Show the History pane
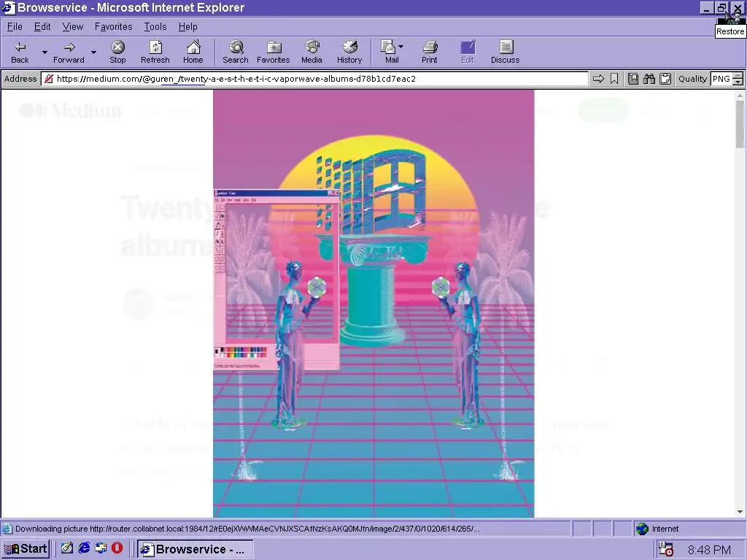This screenshot has width=747, height=560. (x=349, y=52)
